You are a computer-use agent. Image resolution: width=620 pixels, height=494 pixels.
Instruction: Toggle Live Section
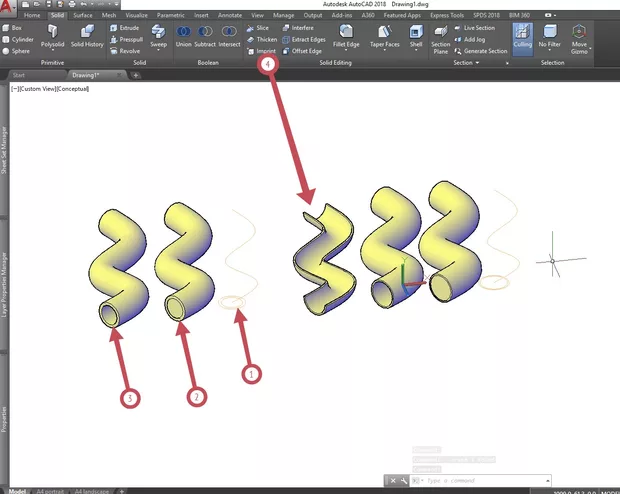pos(474,28)
